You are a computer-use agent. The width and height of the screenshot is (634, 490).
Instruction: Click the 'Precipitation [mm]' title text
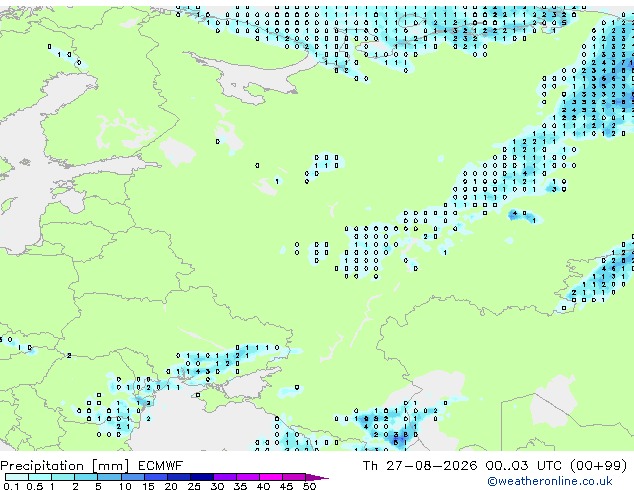click(65, 466)
